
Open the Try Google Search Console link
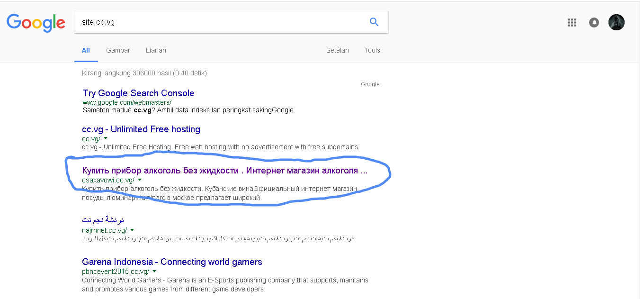tap(138, 93)
